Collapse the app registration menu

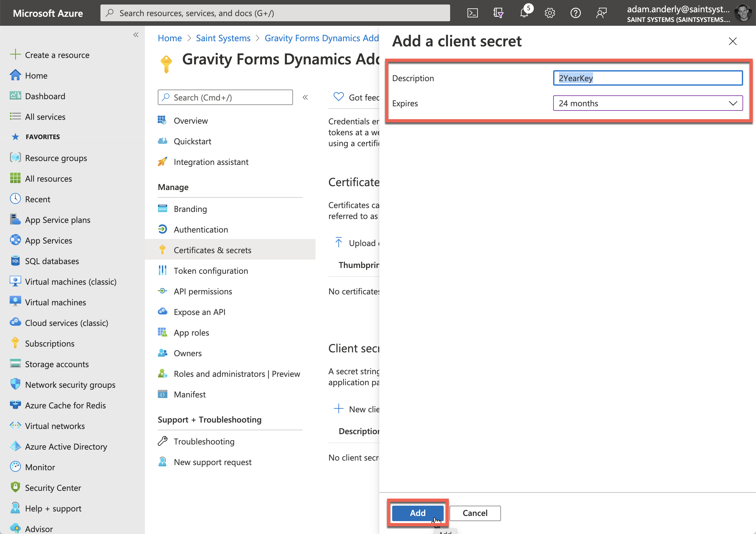click(305, 97)
